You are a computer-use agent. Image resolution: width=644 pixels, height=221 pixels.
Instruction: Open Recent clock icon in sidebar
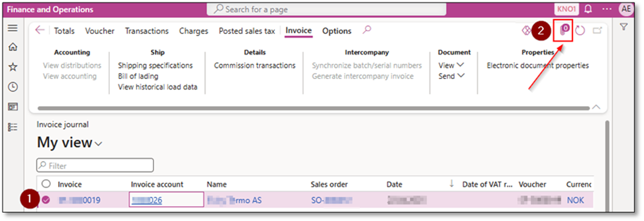pyautogui.click(x=13, y=87)
